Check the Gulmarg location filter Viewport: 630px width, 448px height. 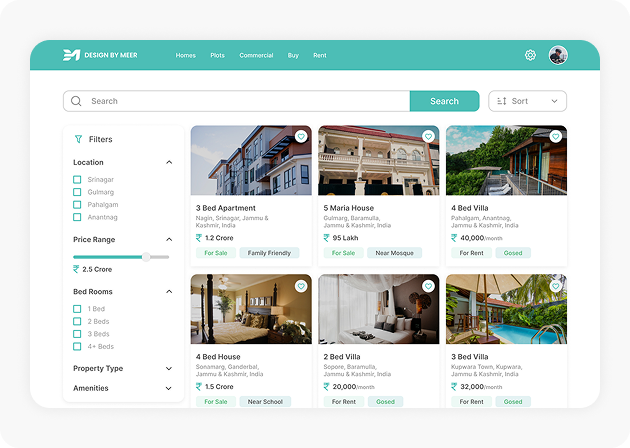click(77, 192)
